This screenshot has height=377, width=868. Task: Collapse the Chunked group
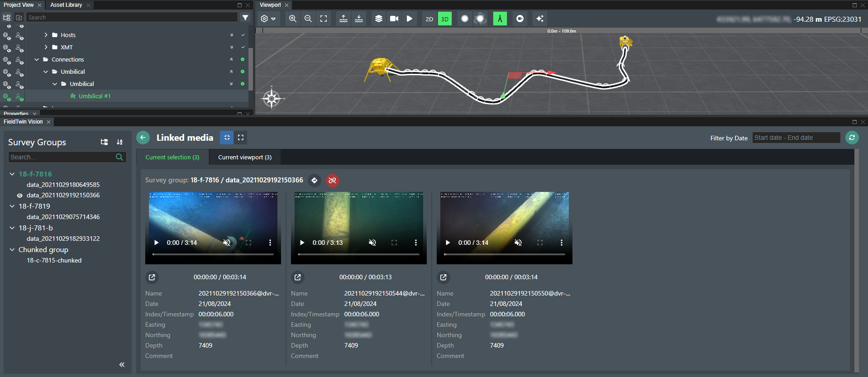point(12,249)
